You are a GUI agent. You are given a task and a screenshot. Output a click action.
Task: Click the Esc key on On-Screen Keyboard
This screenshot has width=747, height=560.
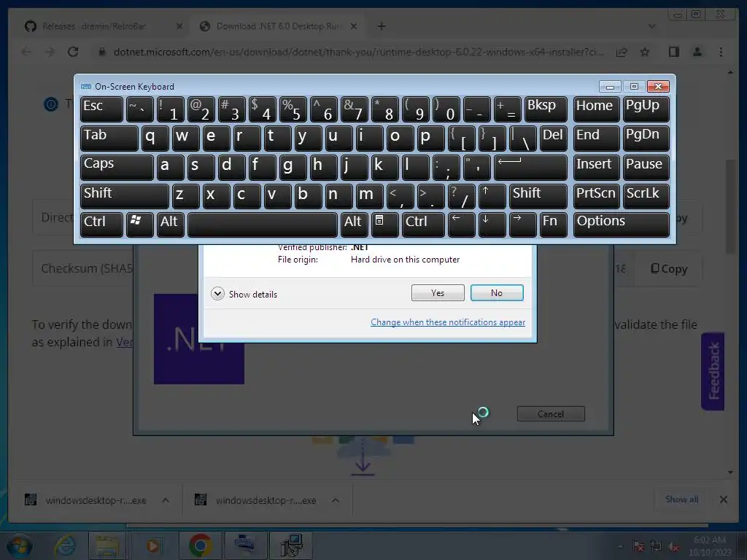point(101,109)
